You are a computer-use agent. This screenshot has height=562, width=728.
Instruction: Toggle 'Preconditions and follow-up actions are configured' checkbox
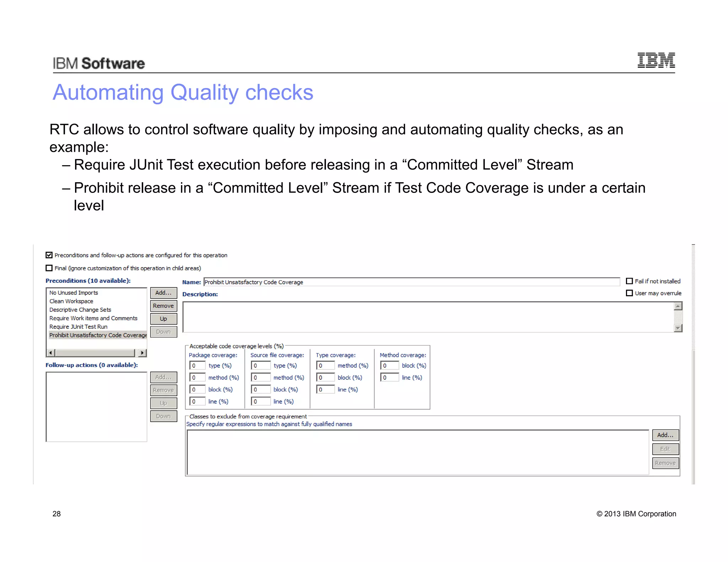pos(49,255)
